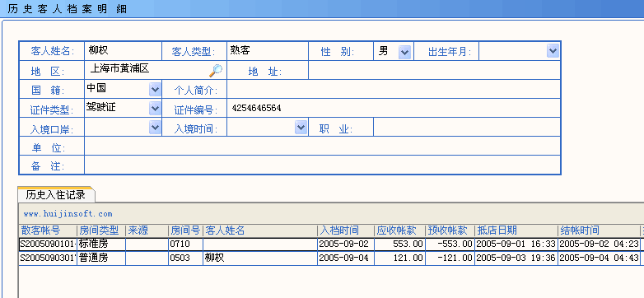Click the 结帐时间 column header
This screenshot has width=644, height=298.
coord(599,230)
